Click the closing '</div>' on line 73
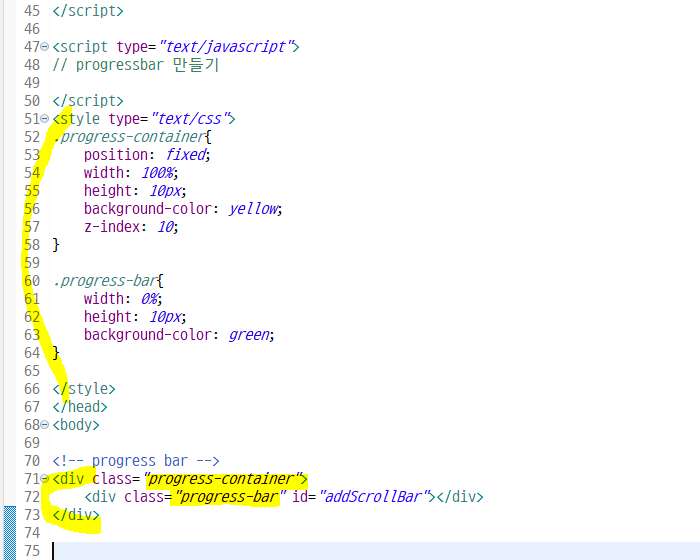The height and width of the screenshot is (560, 700). (76, 515)
